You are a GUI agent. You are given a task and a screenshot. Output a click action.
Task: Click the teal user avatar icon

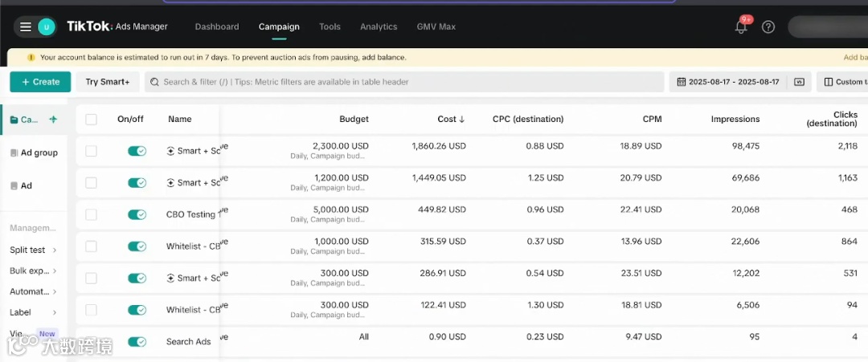[x=47, y=26]
